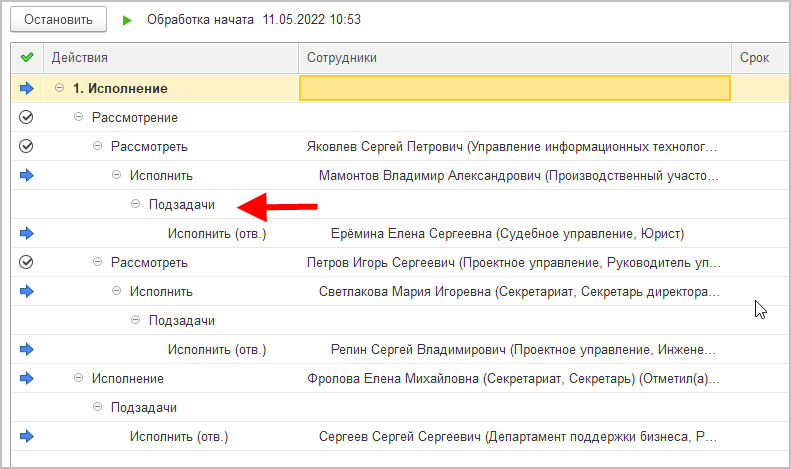Image resolution: width=791 pixels, height=469 pixels.
Task: Click blue arrow in Сергеев Сергей Сергеевич row
Action: [27, 436]
